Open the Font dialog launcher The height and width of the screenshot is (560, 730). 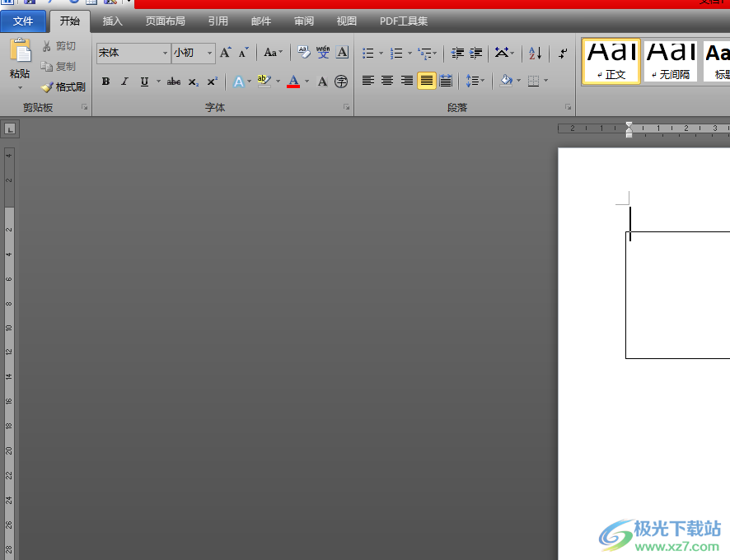[x=346, y=107]
